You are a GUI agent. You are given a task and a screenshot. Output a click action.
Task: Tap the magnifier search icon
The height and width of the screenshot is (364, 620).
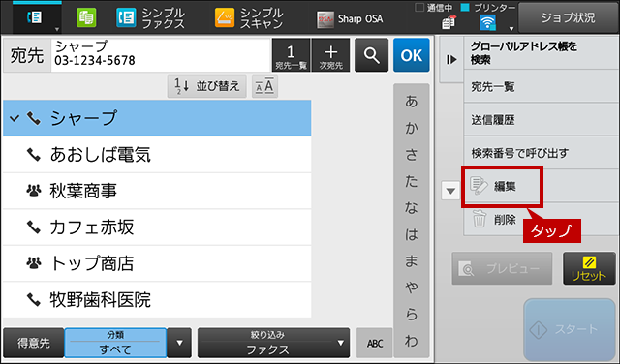(371, 55)
